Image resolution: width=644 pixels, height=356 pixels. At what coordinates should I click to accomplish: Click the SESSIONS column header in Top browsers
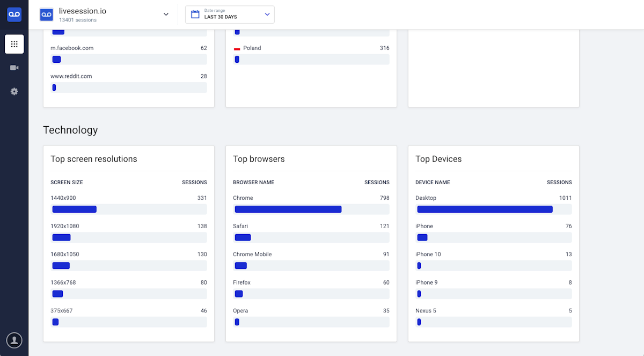tap(377, 183)
